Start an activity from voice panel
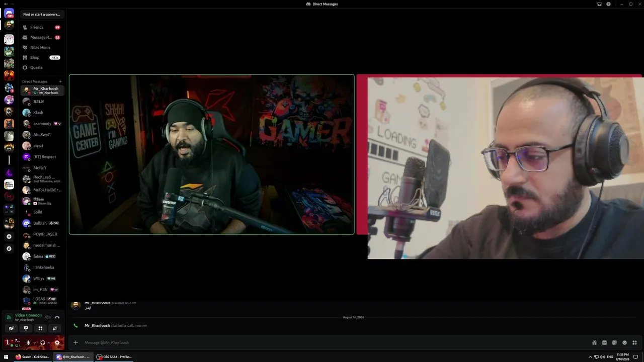Viewport: 644px width, 362px height. [x=40, y=328]
